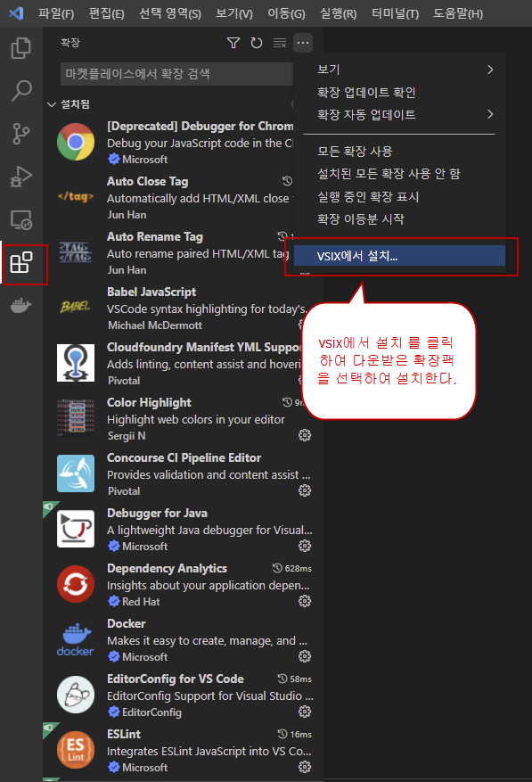Click the Chrome debugger extension icon
The height and width of the screenshot is (782, 532).
76,142
